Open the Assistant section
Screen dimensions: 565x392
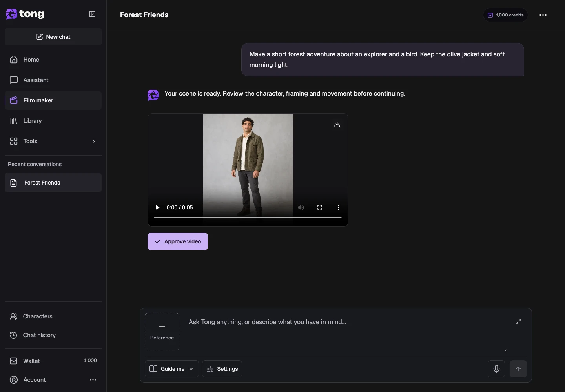(x=53, y=80)
